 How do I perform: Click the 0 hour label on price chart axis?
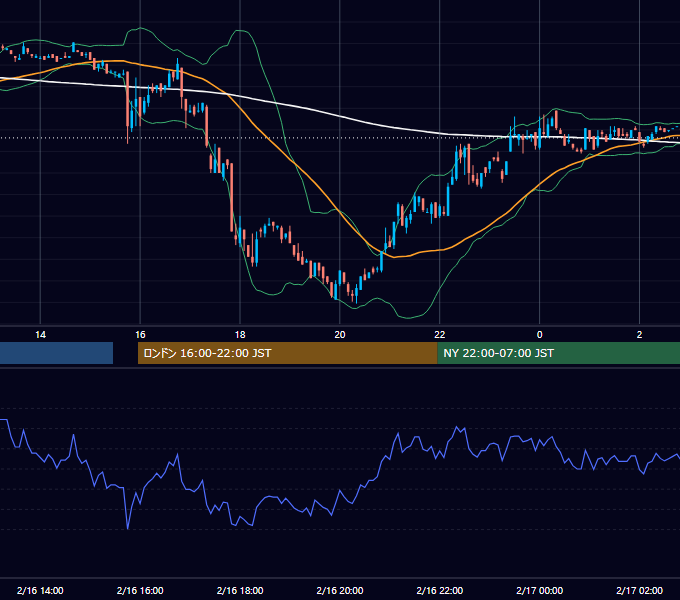(x=539, y=335)
